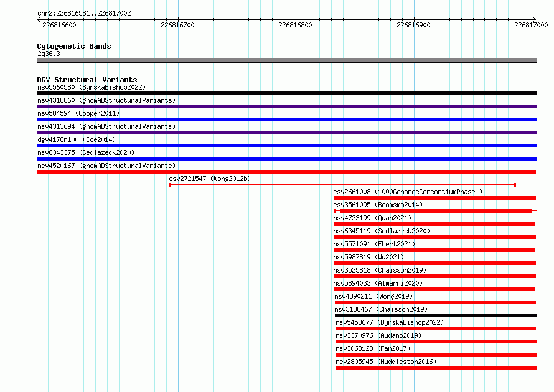
Task: Click the esv3561095 (Boomsma2014) label
Action: 378,205
